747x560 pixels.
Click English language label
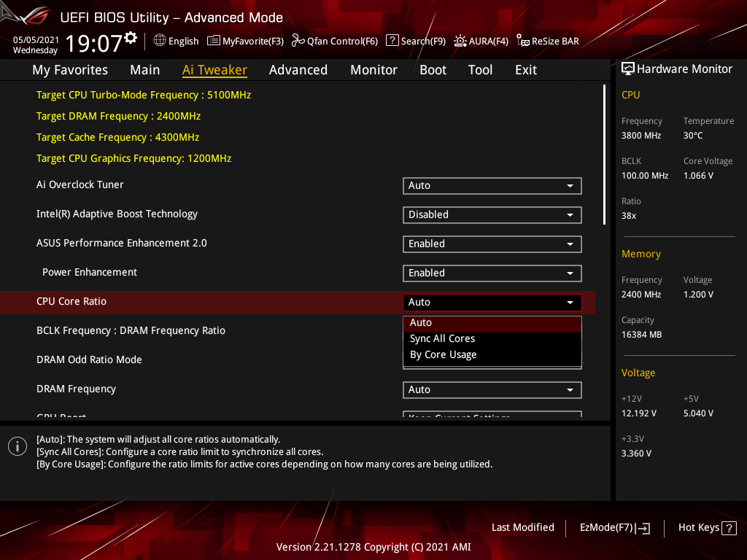coord(183,41)
